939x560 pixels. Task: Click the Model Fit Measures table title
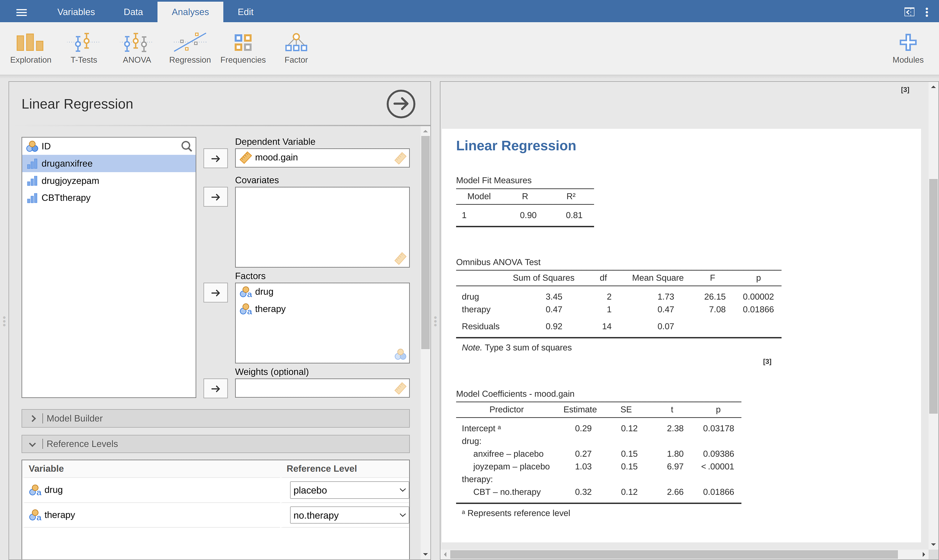coord(493,180)
